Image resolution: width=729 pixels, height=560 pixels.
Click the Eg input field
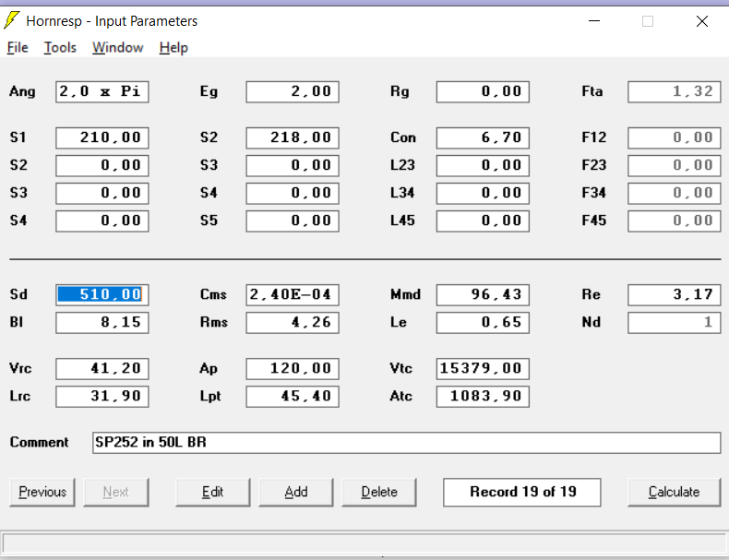(293, 91)
